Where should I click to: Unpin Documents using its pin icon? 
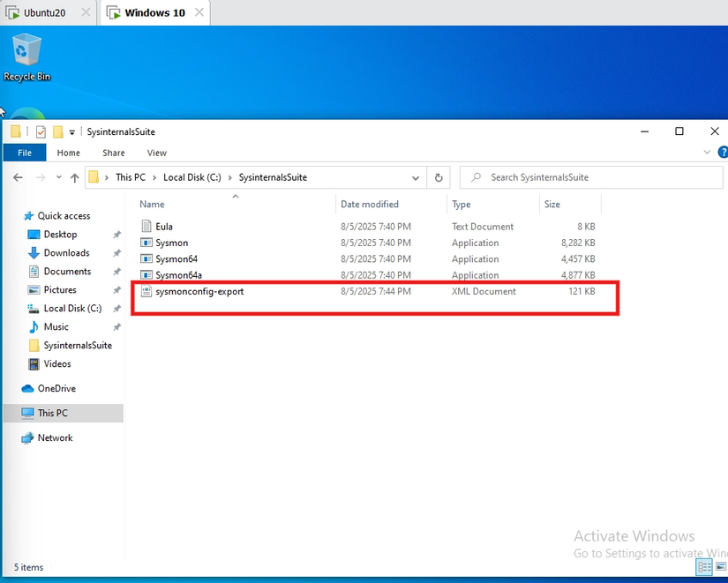click(117, 272)
